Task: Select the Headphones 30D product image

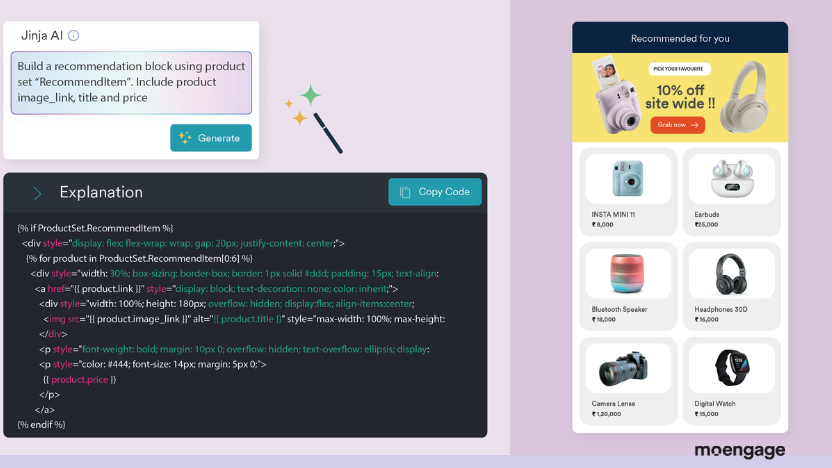Action: (x=730, y=274)
